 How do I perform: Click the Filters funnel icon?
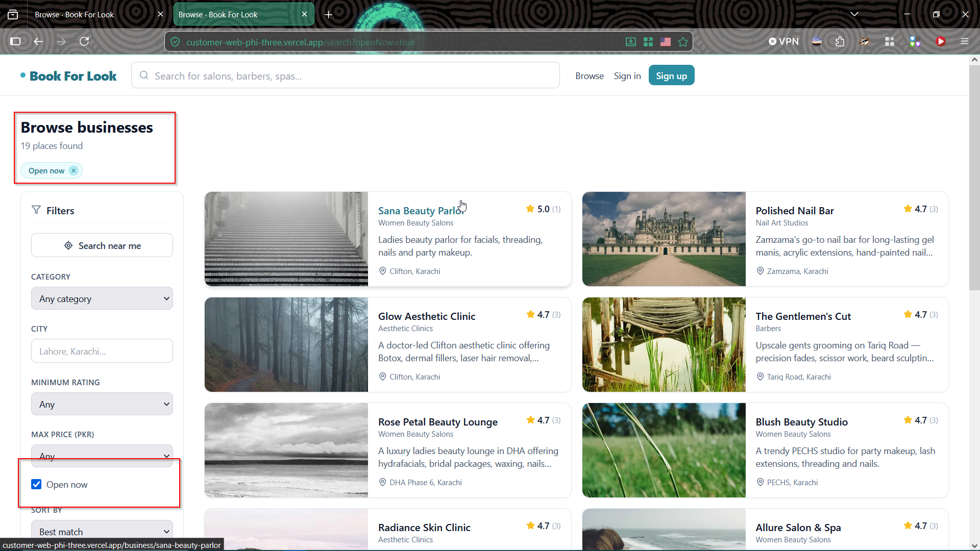tap(36, 210)
